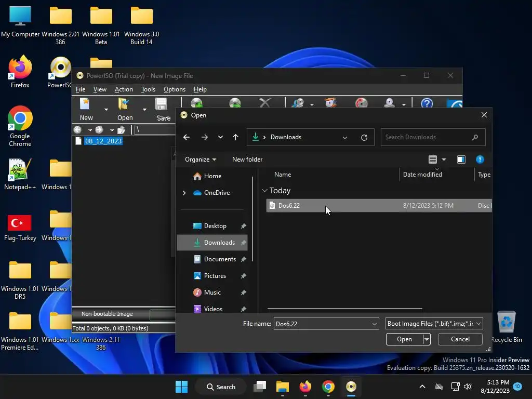Toggle the preview pane icon in Open dialog
Viewport: 532px width, 399px height.
[x=461, y=159]
